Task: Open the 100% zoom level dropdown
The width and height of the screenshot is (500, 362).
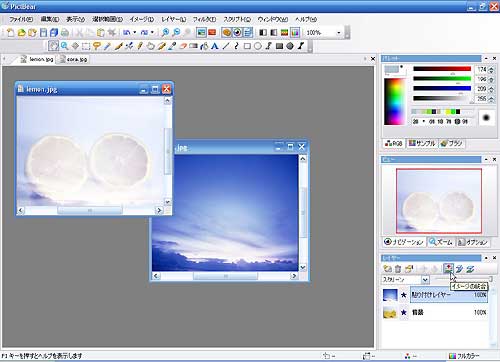Action: [x=339, y=33]
